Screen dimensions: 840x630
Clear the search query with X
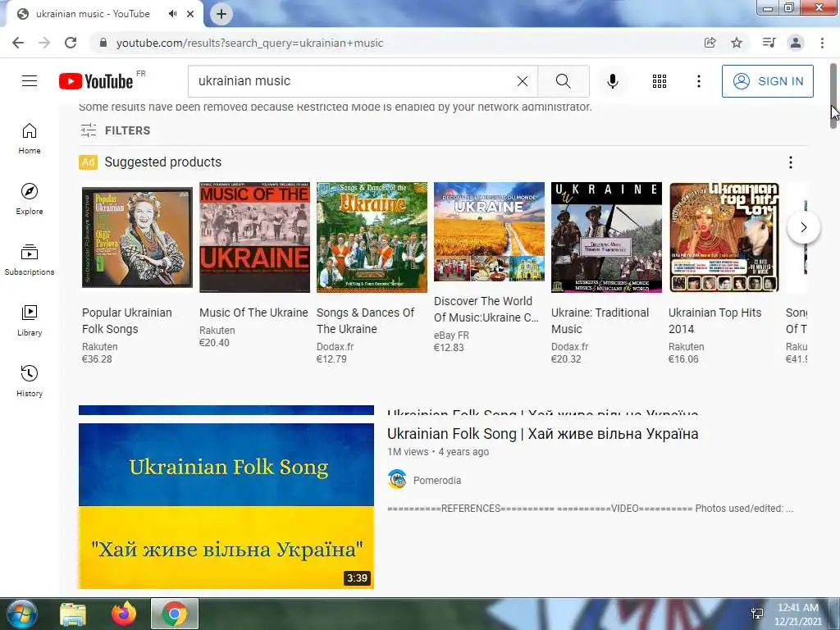point(523,81)
